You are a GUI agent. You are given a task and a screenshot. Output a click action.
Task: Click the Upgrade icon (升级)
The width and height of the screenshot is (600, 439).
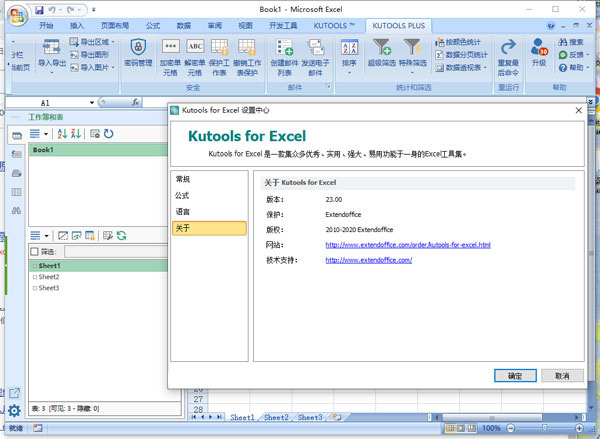tap(539, 53)
